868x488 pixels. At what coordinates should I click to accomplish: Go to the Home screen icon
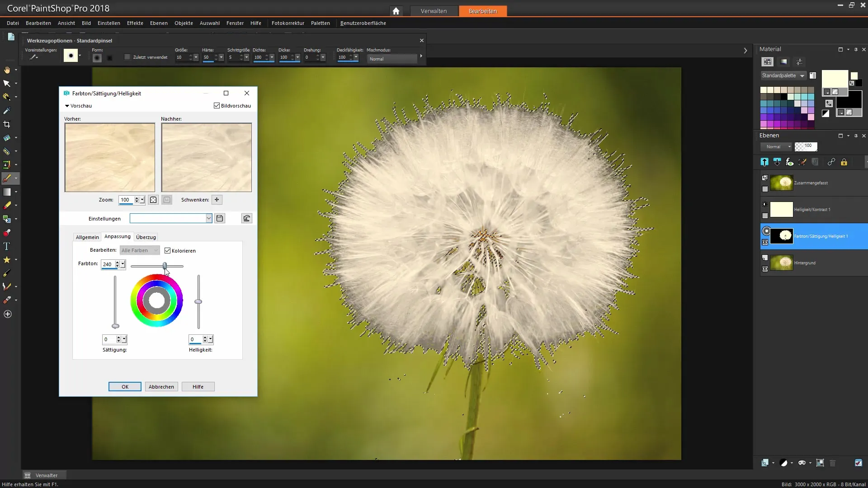[396, 11]
